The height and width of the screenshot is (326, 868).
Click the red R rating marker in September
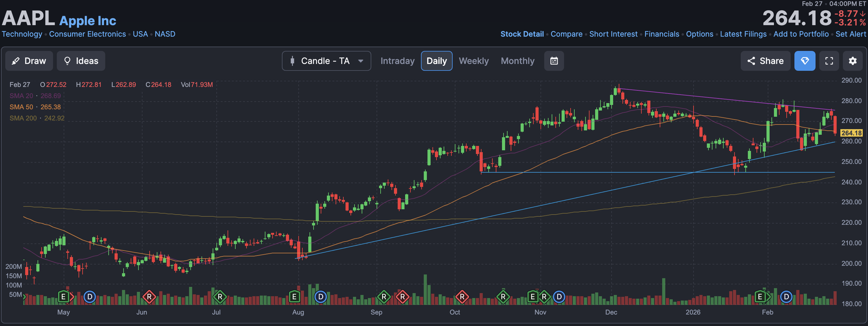coord(402,297)
